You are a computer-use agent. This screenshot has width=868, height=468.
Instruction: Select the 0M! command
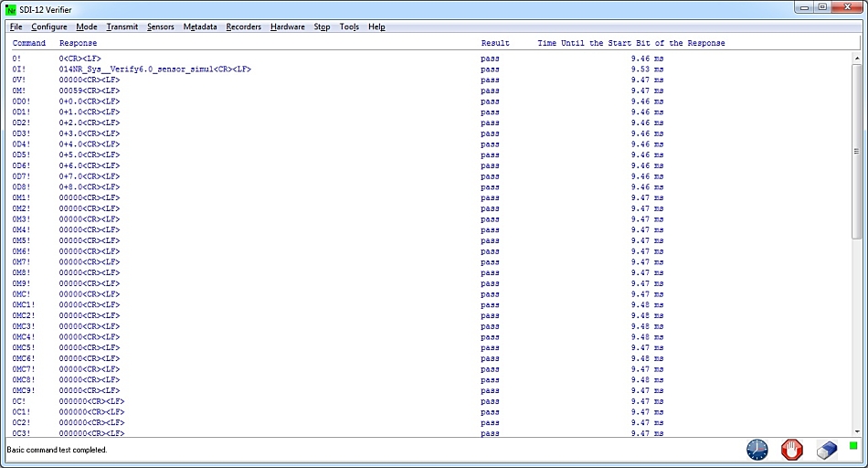[x=19, y=90]
